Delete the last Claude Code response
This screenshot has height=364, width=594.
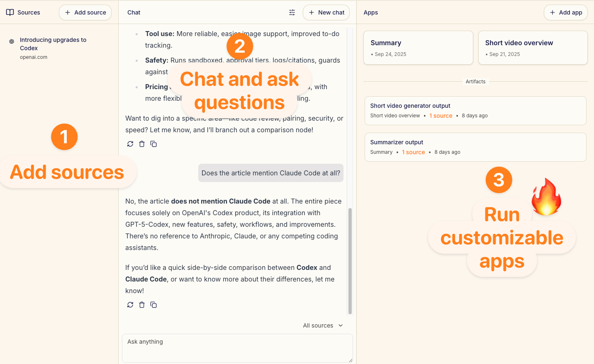point(142,305)
